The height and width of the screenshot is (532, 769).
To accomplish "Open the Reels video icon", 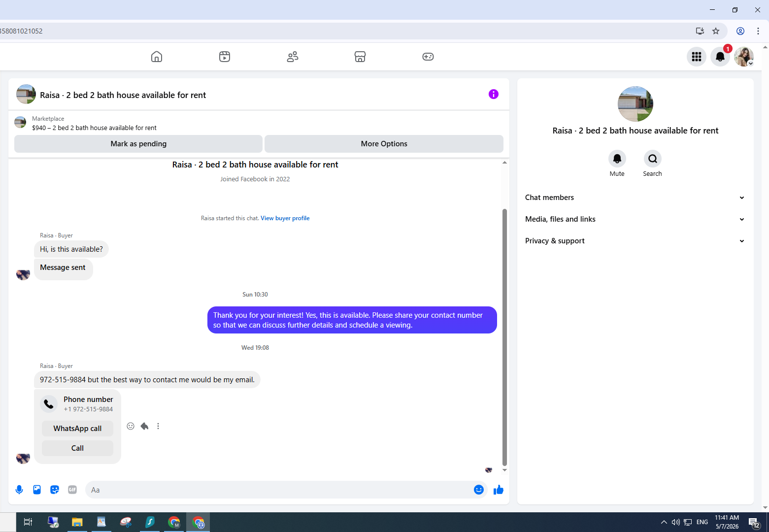I will pos(225,57).
